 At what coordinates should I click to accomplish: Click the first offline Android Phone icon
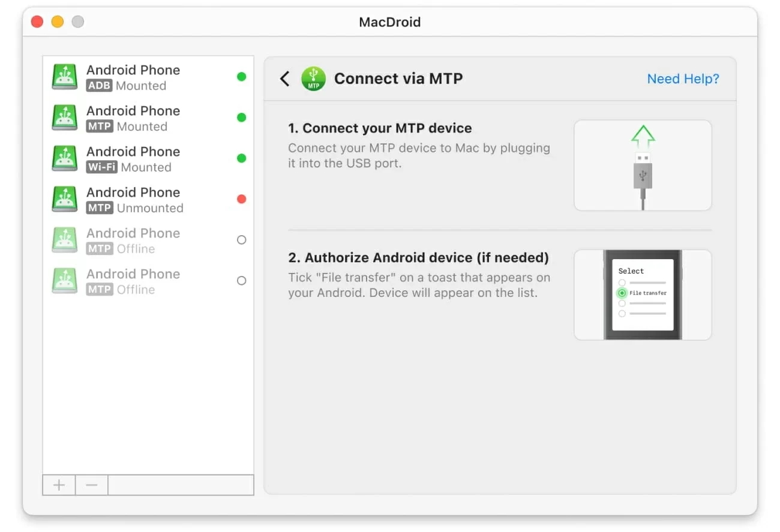[x=64, y=239]
